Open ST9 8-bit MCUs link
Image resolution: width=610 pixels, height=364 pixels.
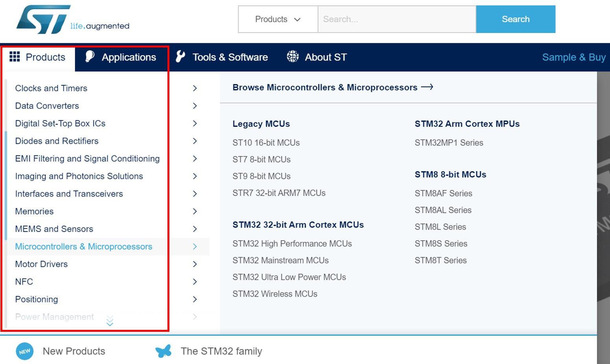click(261, 176)
